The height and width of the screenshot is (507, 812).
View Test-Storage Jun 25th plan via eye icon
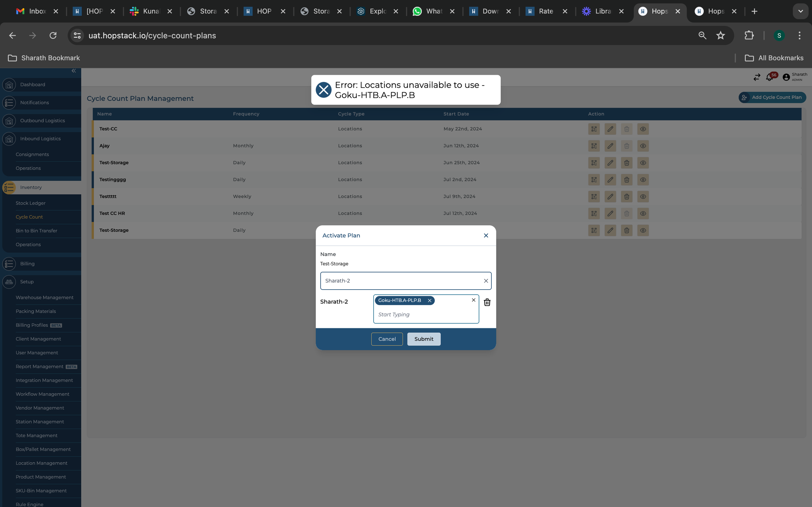(x=643, y=163)
